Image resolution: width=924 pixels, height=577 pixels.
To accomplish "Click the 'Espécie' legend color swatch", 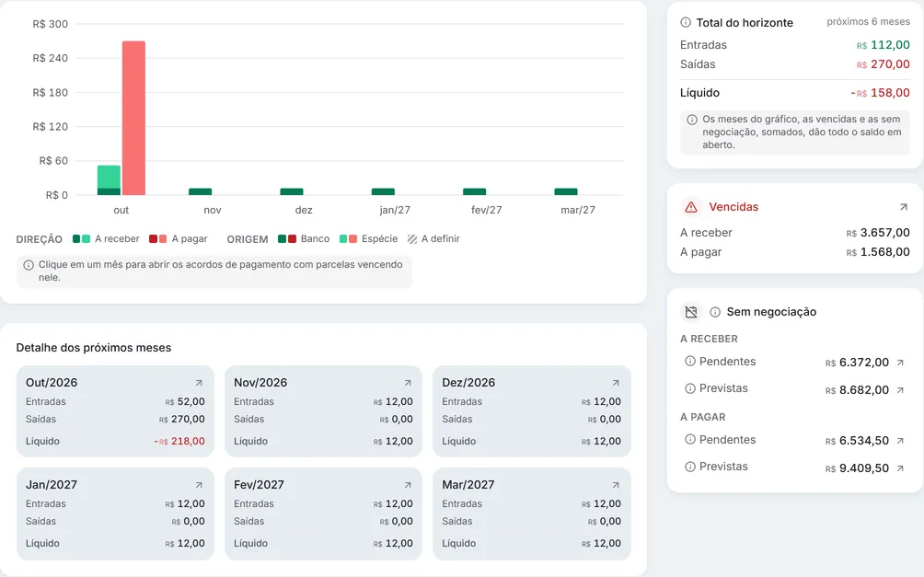I will tap(348, 238).
